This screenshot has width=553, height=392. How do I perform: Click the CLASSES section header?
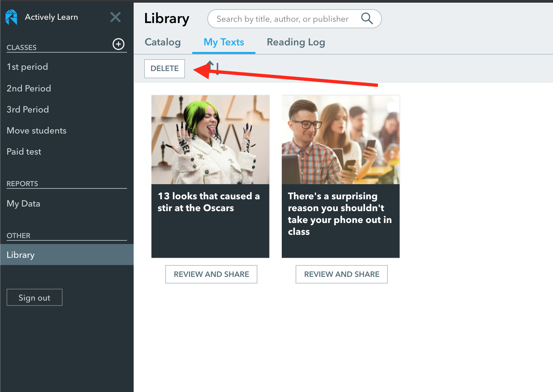coord(22,47)
